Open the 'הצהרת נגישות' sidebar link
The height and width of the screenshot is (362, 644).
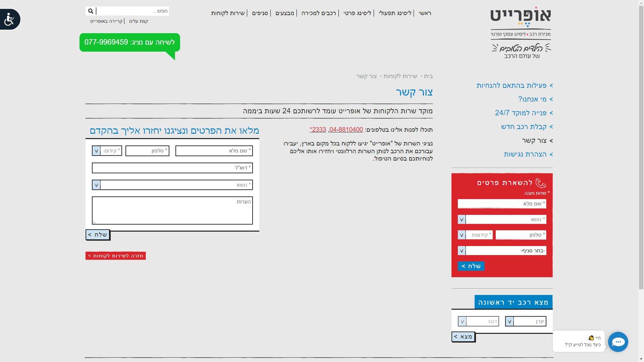[x=525, y=154]
